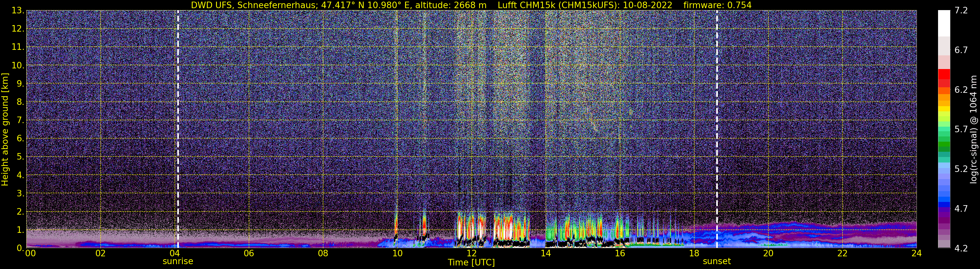This screenshot has width=980, height=269.
Task: Click the colorbar value '5.2'
Action: pos(961,169)
